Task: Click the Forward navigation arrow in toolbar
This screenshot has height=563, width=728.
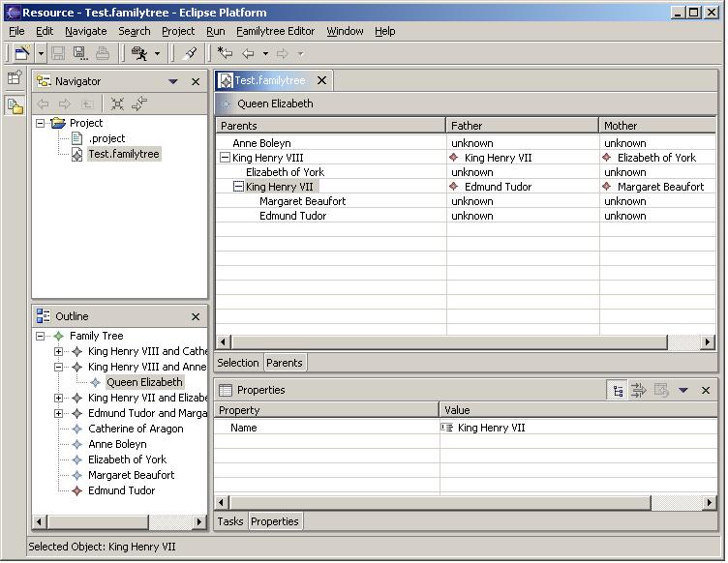Action: tap(283, 54)
